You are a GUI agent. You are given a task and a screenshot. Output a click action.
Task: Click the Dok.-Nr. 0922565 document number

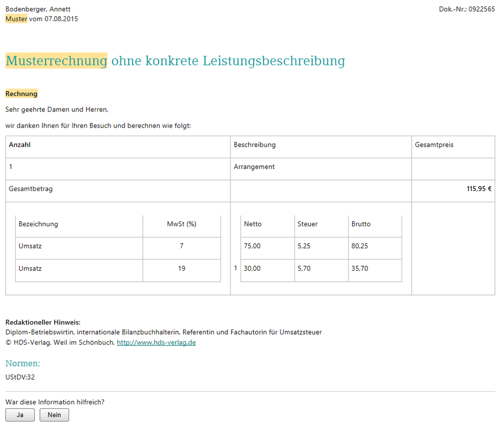pyautogui.click(x=467, y=9)
